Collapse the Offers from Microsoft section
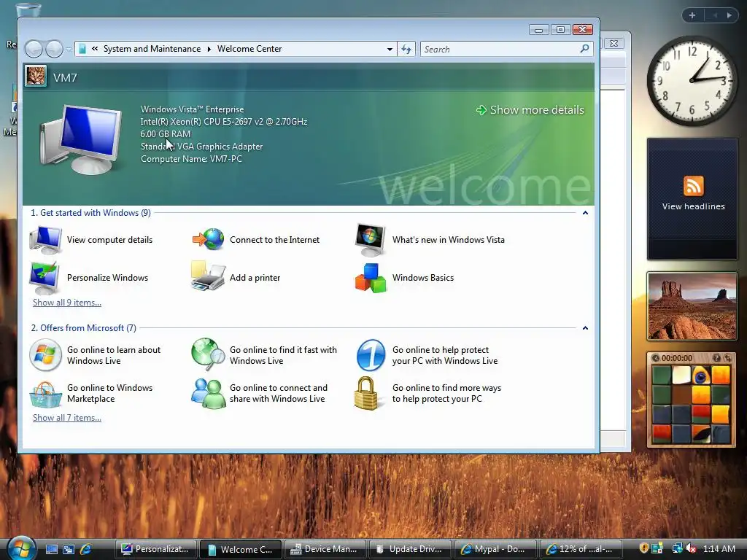The width and height of the screenshot is (747, 560). (586, 328)
